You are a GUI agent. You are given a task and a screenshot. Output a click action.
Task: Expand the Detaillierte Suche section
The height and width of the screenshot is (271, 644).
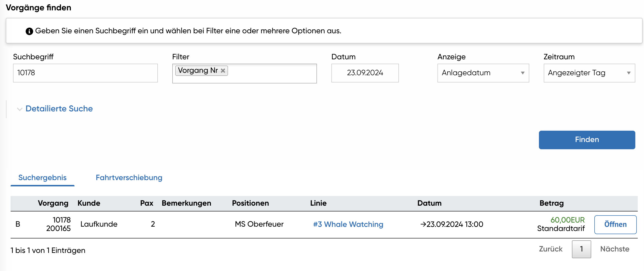[x=59, y=109]
